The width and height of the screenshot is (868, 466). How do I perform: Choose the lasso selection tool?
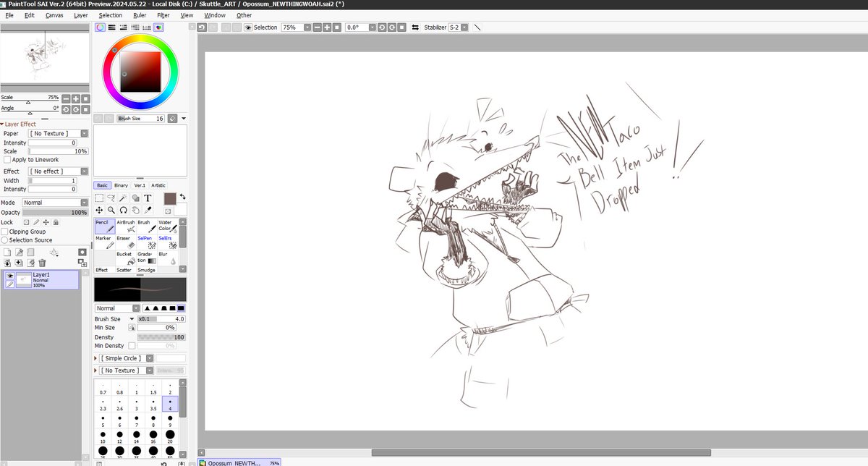pyautogui.click(x=112, y=198)
